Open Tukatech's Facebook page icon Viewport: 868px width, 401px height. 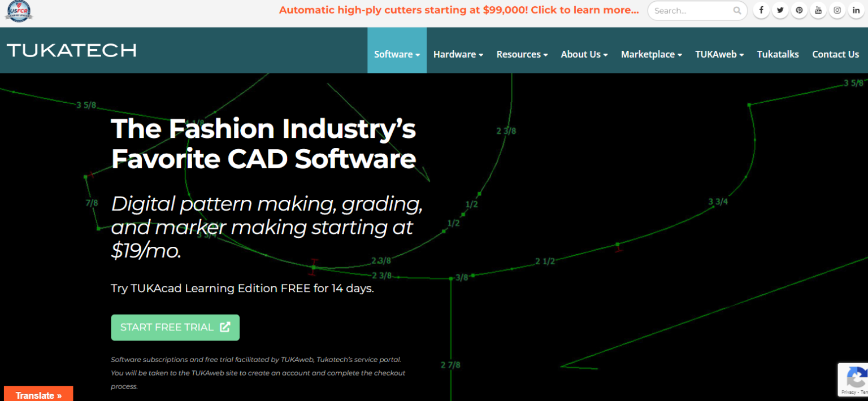(761, 10)
